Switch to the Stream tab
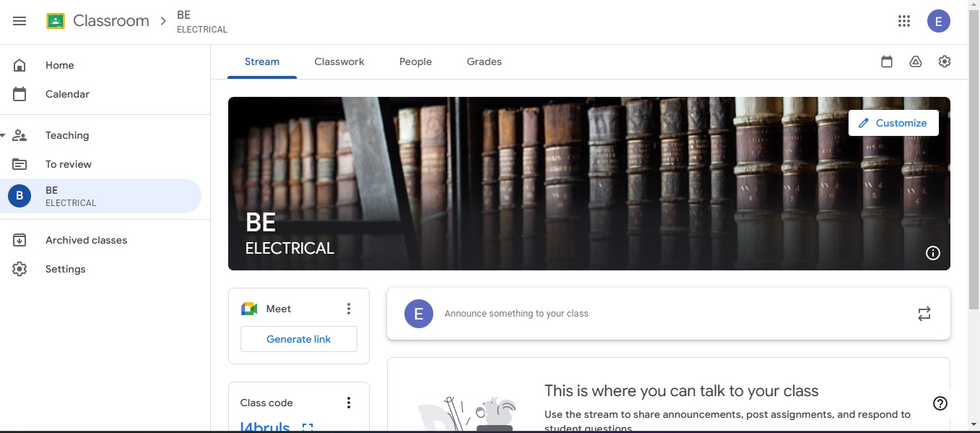The width and height of the screenshot is (980, 433). point(262,62)
